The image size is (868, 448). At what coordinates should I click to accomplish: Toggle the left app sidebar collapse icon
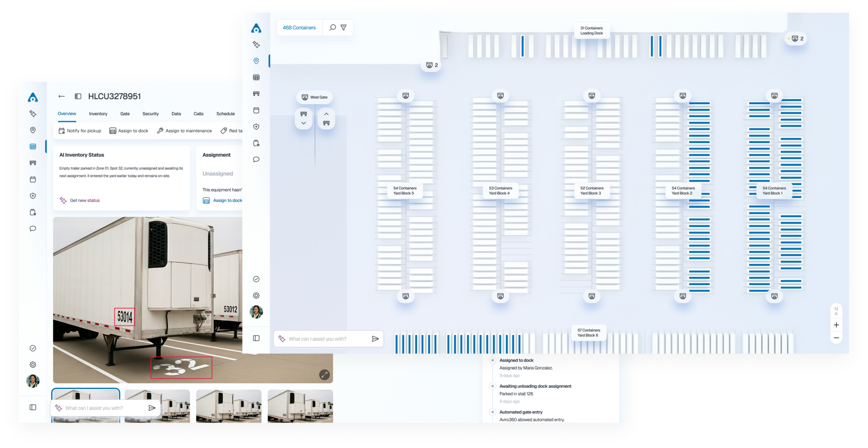click(33, 407)
